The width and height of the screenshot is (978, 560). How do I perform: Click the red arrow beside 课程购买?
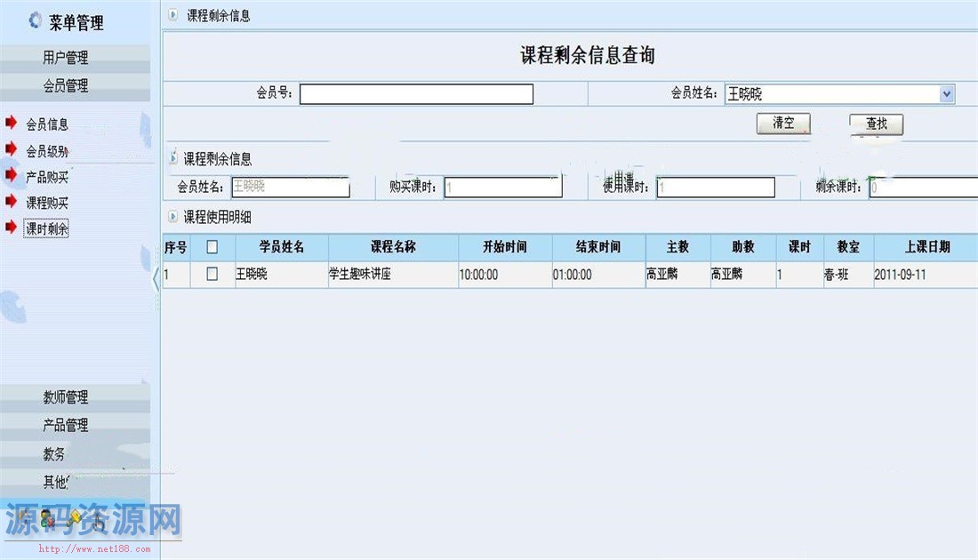[11, 202]
